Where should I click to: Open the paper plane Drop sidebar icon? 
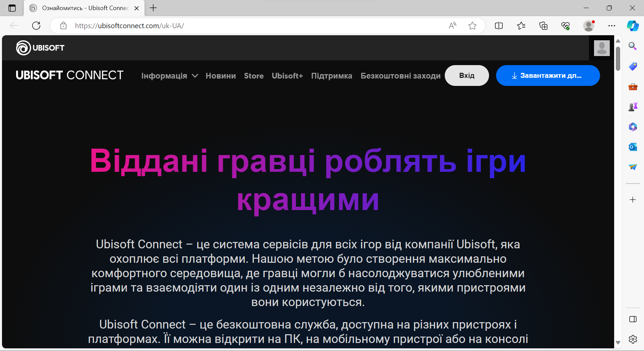[633, 167]
